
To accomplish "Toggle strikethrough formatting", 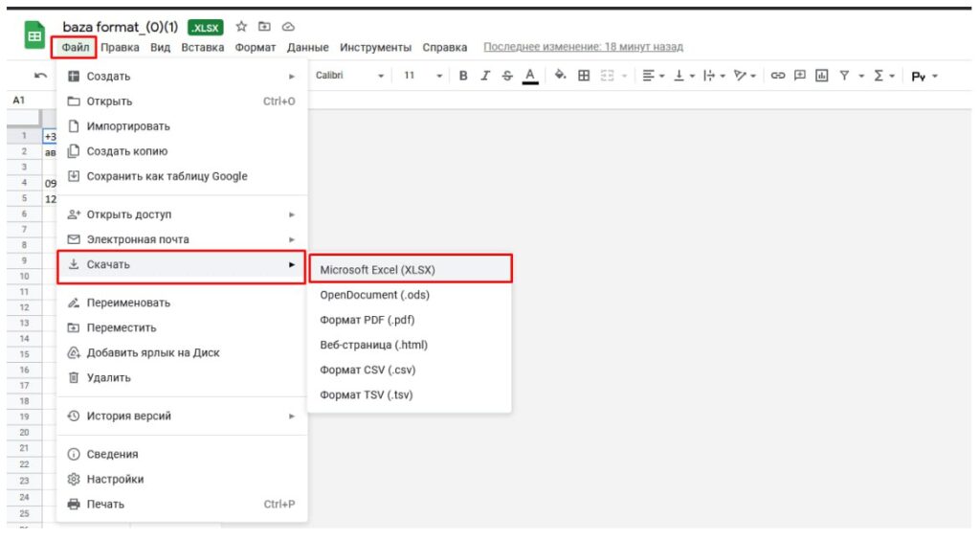I will coord(507,77).
